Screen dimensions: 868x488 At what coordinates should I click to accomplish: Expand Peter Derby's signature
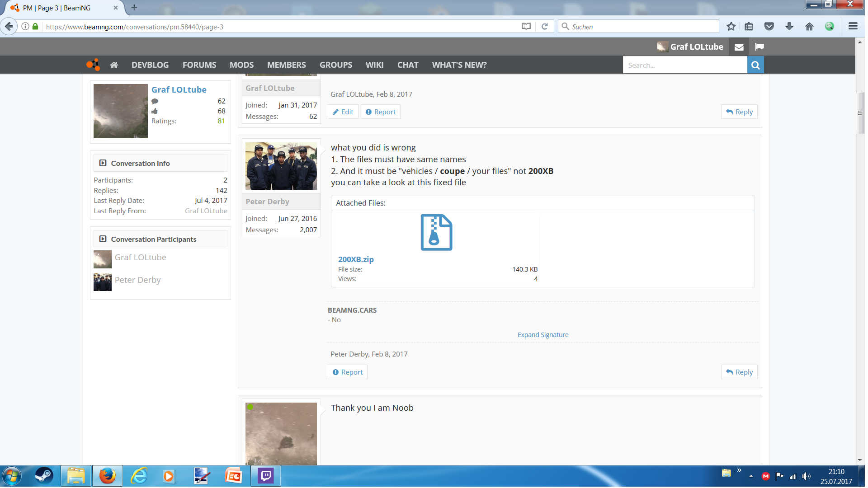543,335
